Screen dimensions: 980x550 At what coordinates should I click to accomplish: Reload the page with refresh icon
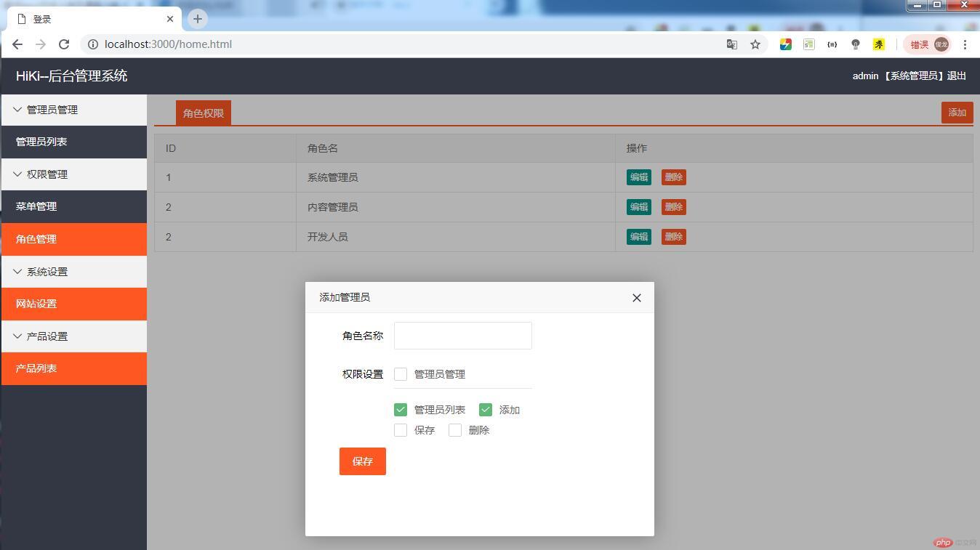(x=64, y=44)
